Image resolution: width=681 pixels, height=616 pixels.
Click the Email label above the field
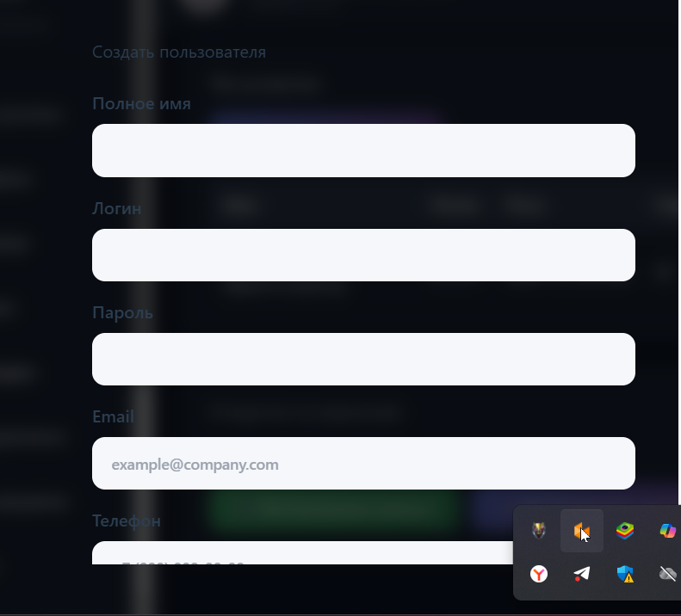click(113, 416)
